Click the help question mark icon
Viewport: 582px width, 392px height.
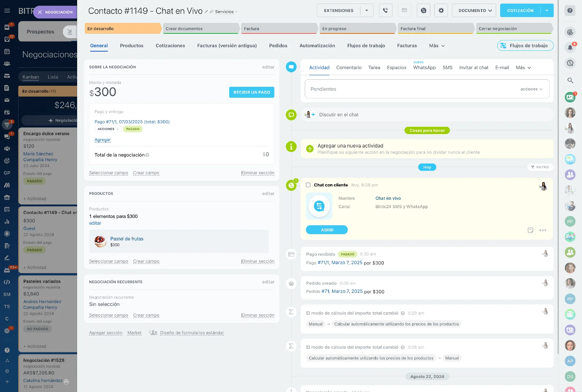pos(570,11)
